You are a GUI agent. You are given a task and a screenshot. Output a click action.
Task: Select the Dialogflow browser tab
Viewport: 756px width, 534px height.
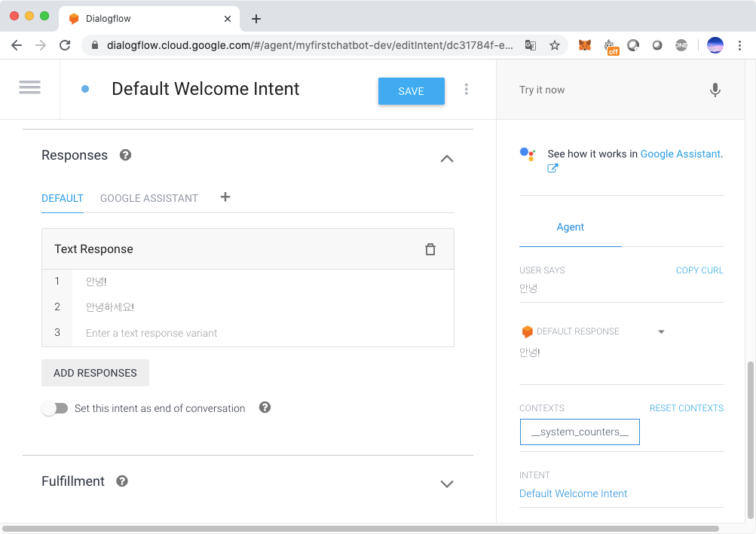[x=149, y=19]
